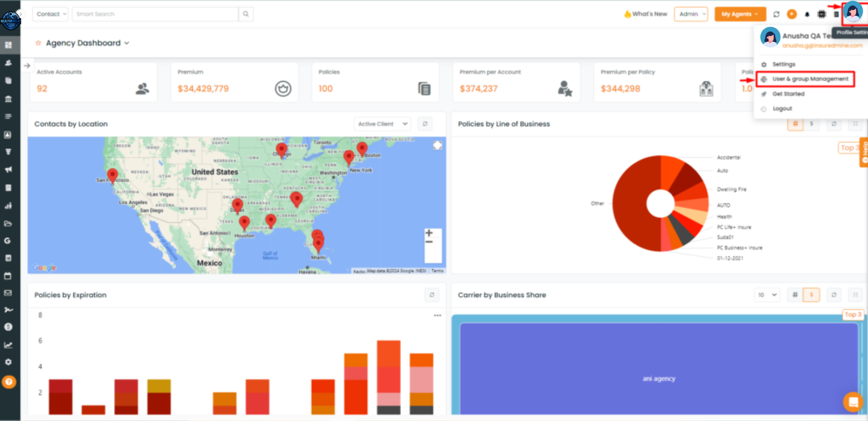Open the Agency Dashboard icon in the sidebar
The height and width of the screenshot is (421, 868).
(8, 45)
